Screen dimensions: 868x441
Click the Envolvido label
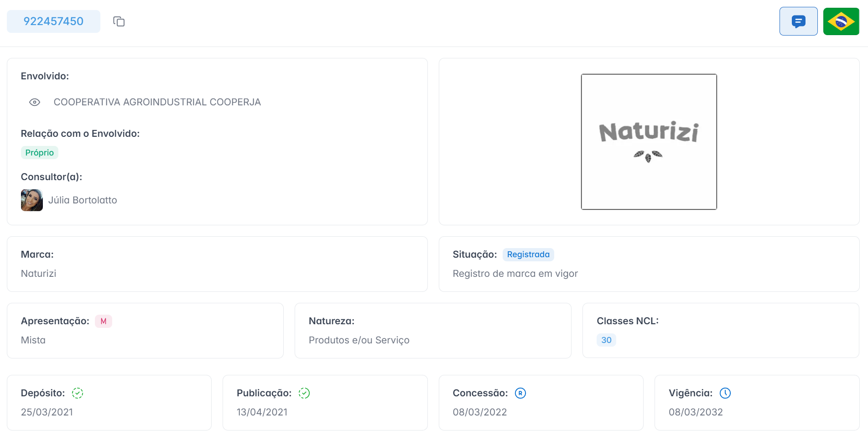coord(45,76)
